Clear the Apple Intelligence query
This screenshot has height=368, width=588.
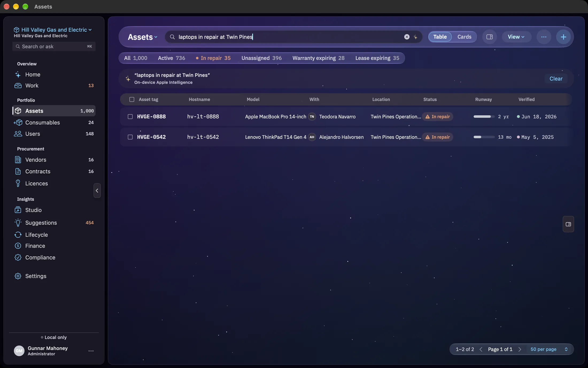[x=556, y=78]
